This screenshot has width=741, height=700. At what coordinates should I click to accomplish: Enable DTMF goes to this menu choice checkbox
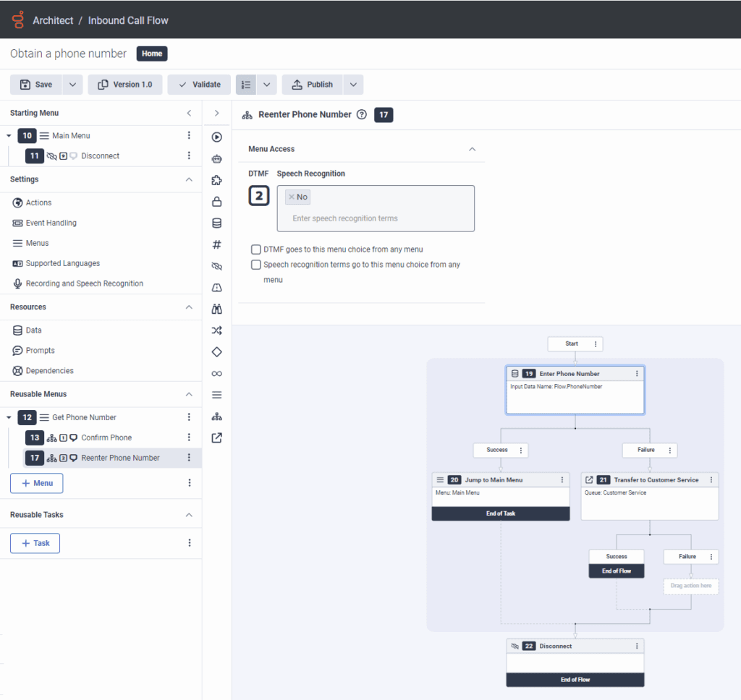click(255, 249)
